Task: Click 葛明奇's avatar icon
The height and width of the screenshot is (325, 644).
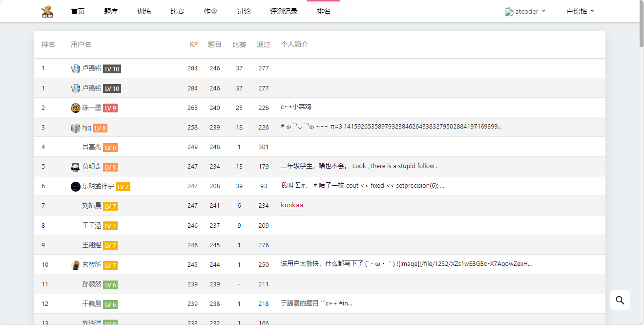Action: (x=76, y=167)
